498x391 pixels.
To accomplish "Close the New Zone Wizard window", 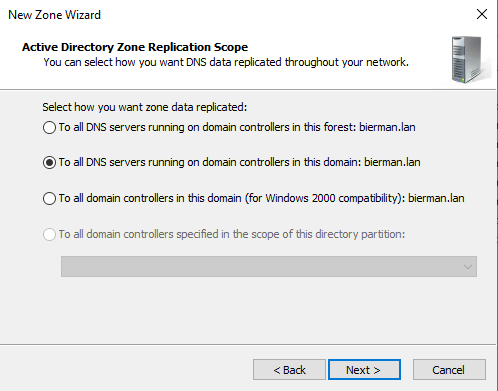I will tap(482, 14).
